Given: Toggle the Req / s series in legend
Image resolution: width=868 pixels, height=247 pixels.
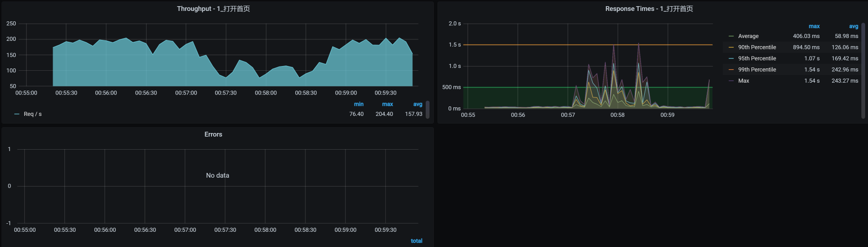Looking at the screenshot, I should [33, 114].
